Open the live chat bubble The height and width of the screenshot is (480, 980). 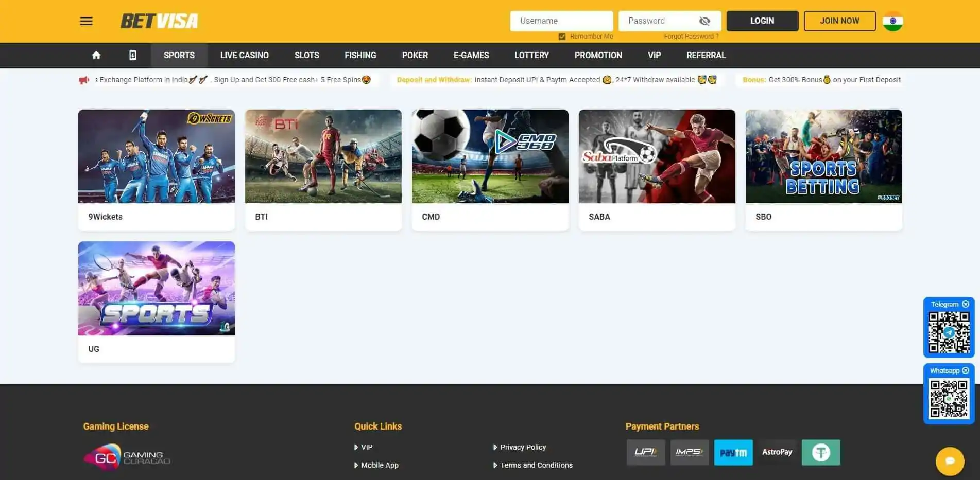pyautogui.click(x=950, y=461)
